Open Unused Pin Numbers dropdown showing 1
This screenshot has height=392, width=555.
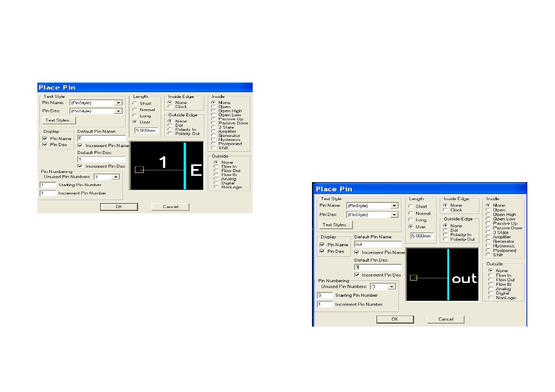tap(116, 176)
